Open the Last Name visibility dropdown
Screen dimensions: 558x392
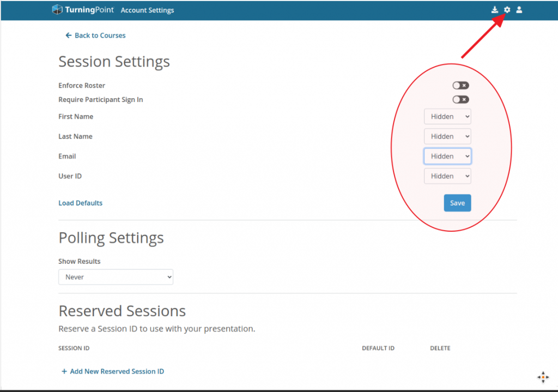point(447,136)
